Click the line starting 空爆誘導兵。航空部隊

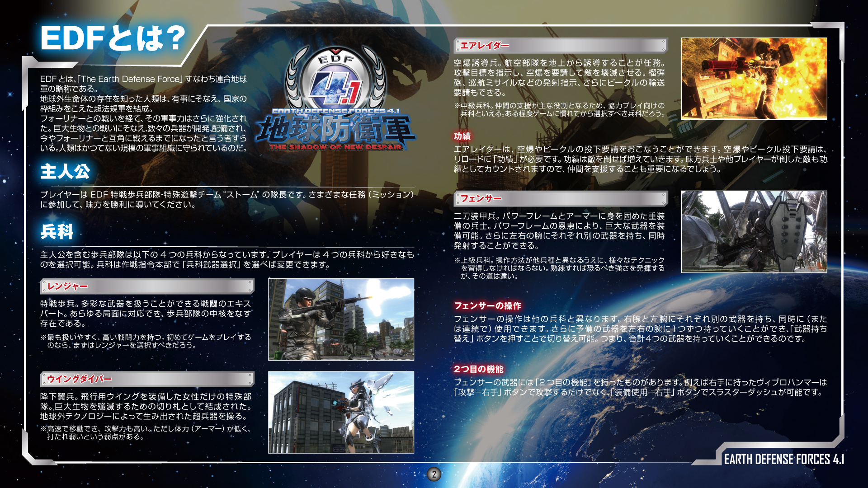(560, 63)
